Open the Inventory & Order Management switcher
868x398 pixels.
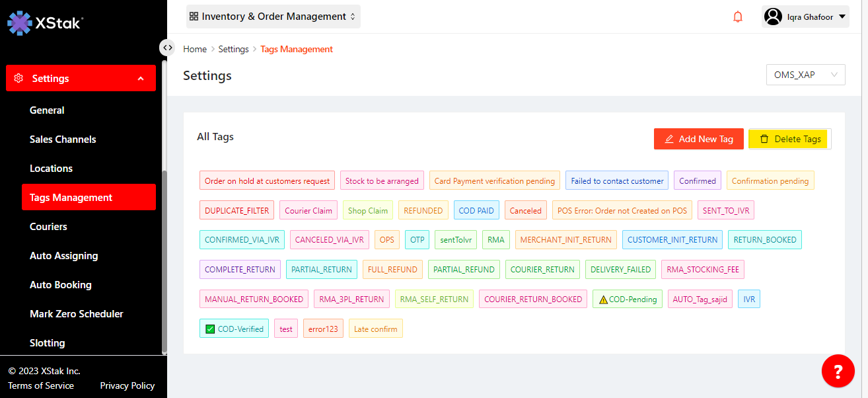tap(273, 17)
